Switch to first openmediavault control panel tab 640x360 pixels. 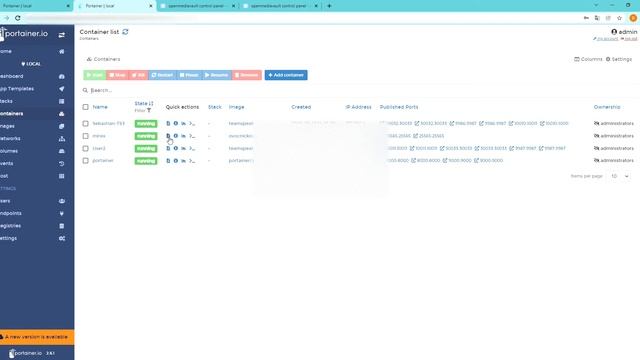(198, 6)
